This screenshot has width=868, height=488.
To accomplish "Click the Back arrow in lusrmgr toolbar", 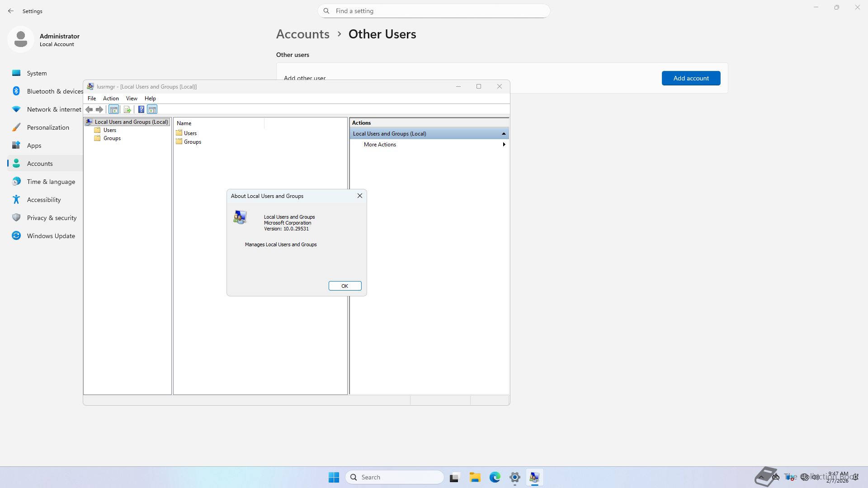I will (89, 109).
